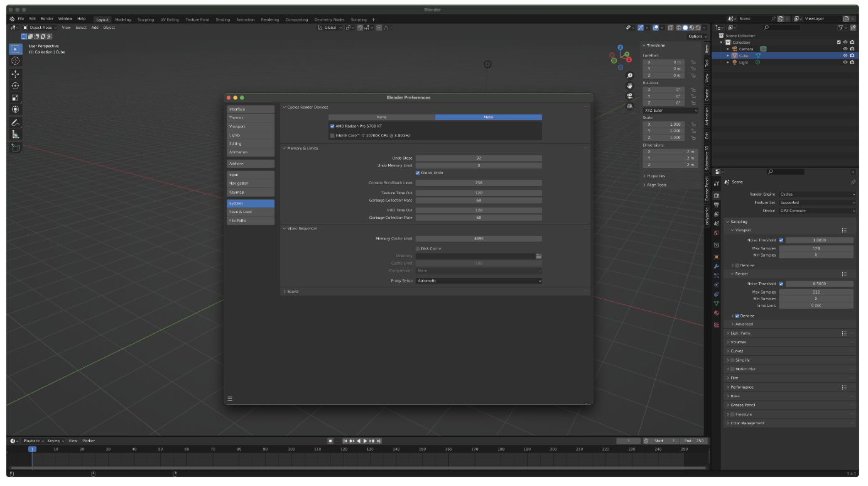This screenshot has width=868, height=486.
Task: Toggle the camera view icon
Action: tap(630, 96)
